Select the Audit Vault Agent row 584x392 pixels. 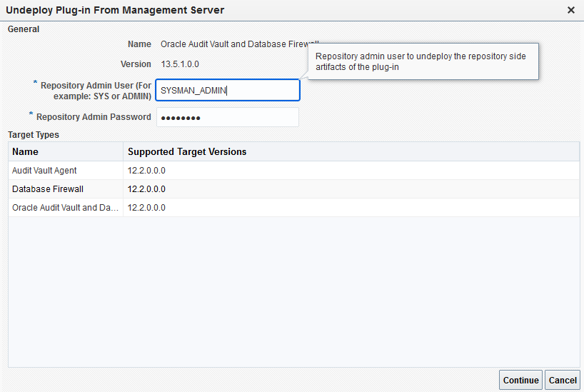tap(294, 170)
